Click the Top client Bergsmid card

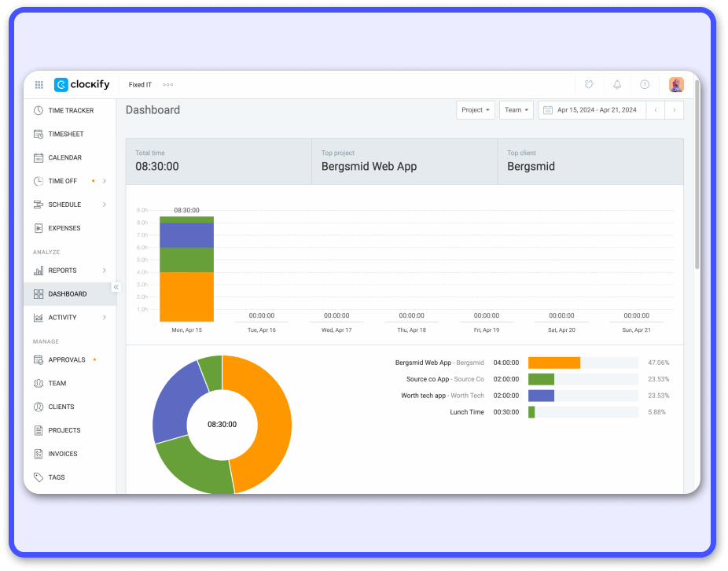[x=590, y=161]
